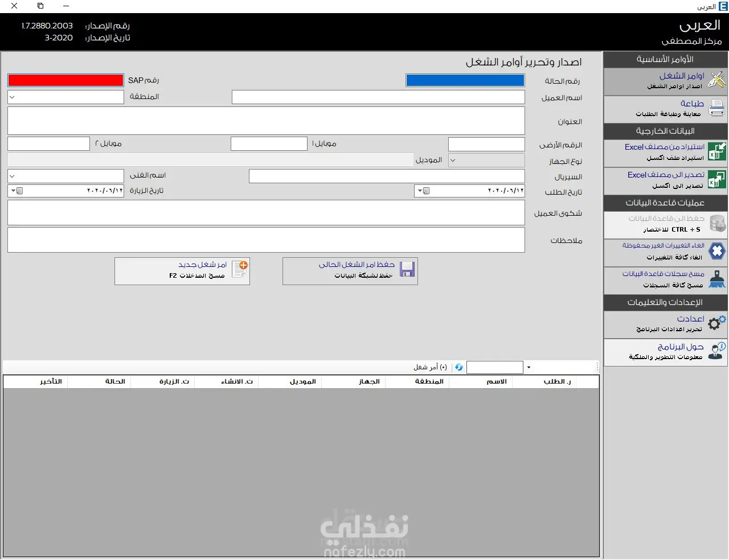Click the مركز المصطفى subtitle in the header

pyautogui.click(x=691, y=41)
